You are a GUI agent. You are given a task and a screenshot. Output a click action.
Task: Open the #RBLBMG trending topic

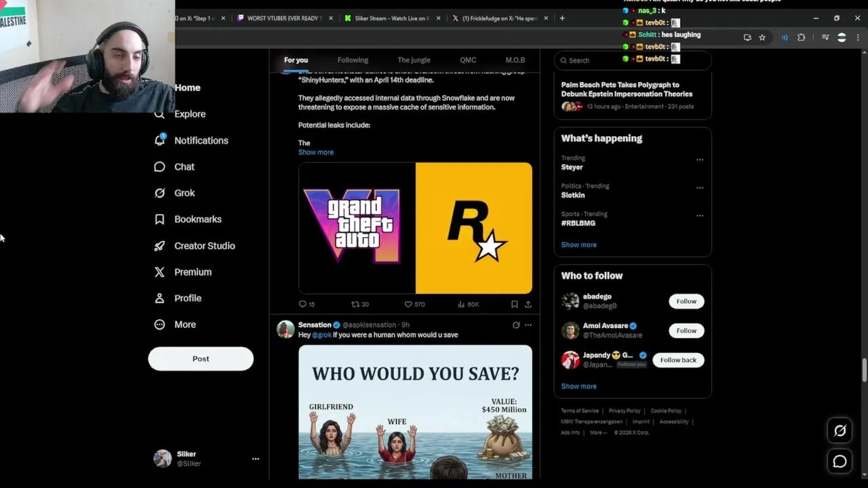(578, 223)
